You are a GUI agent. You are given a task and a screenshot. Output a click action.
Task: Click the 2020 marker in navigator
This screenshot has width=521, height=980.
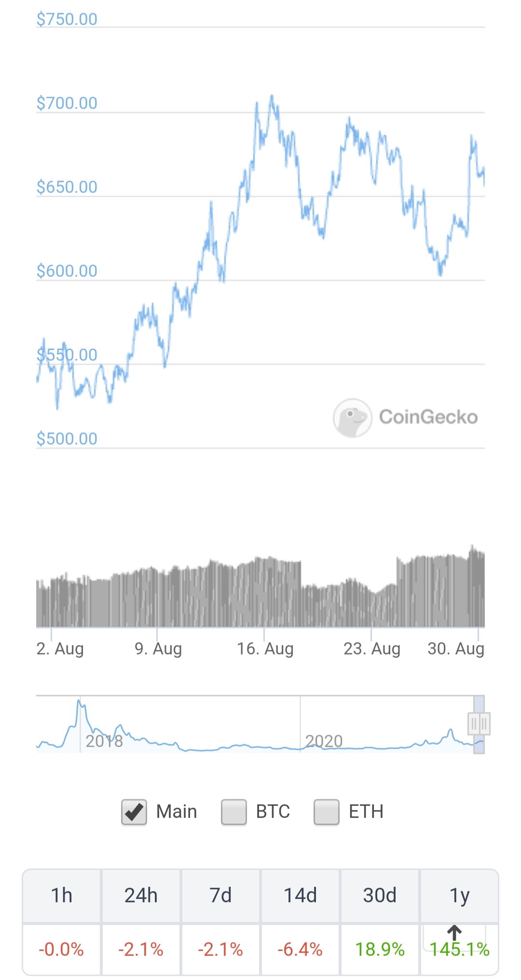(x=324, y=741)
